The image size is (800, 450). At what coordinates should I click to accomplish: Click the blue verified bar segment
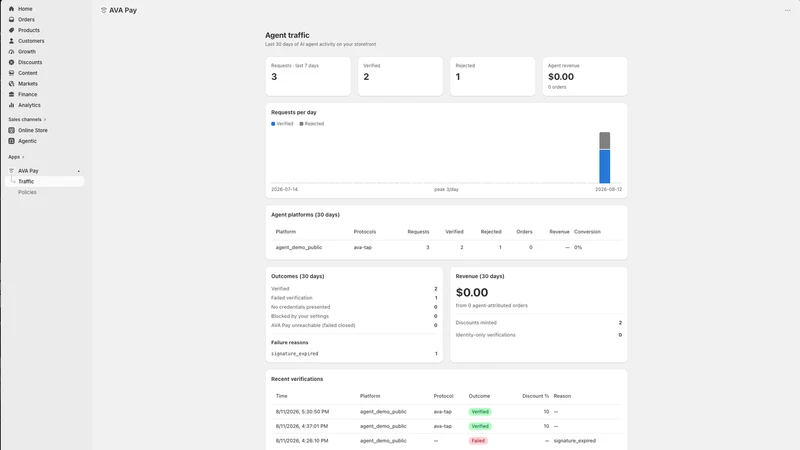(x=605, y=166)
